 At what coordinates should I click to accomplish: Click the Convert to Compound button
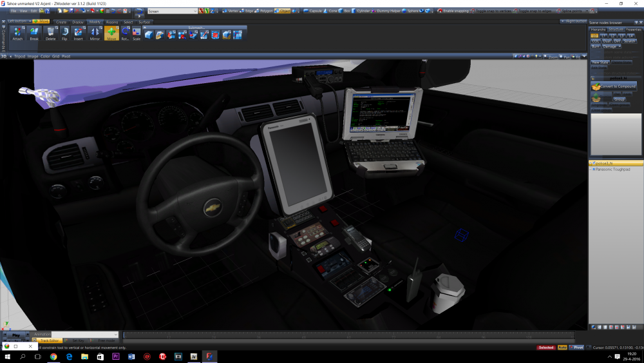tap(614, 86)
